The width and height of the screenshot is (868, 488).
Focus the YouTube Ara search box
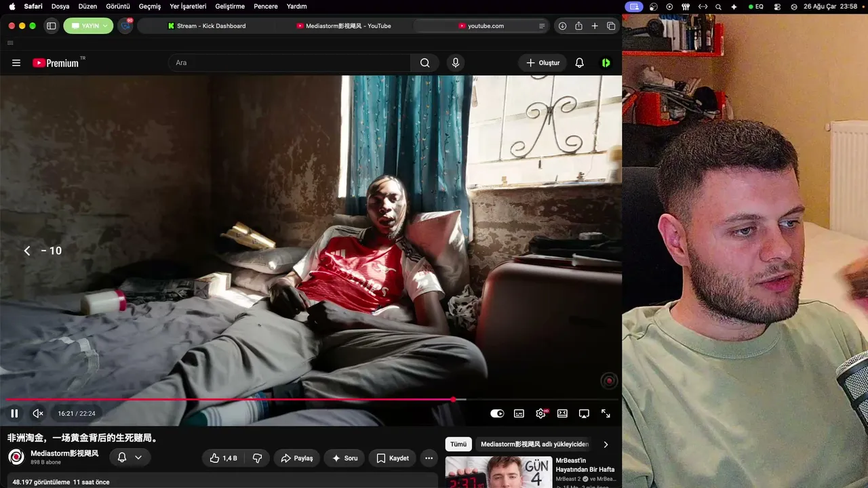[x=290, y=63]
